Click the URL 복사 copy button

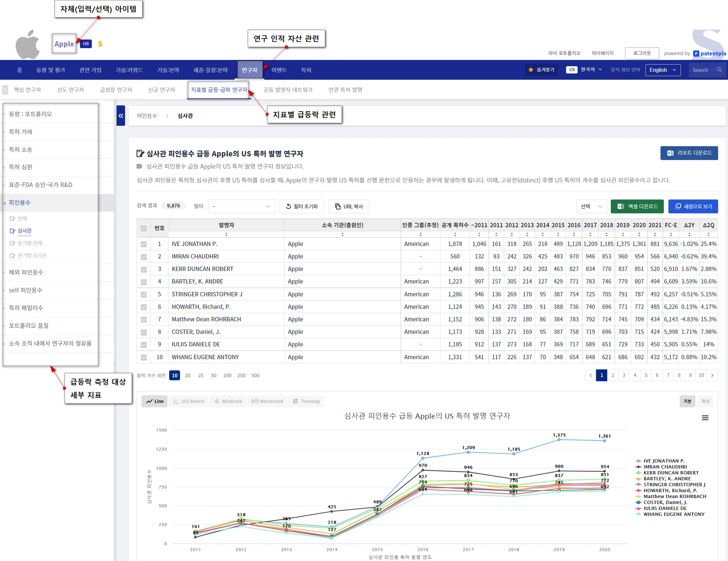(349, 207)
